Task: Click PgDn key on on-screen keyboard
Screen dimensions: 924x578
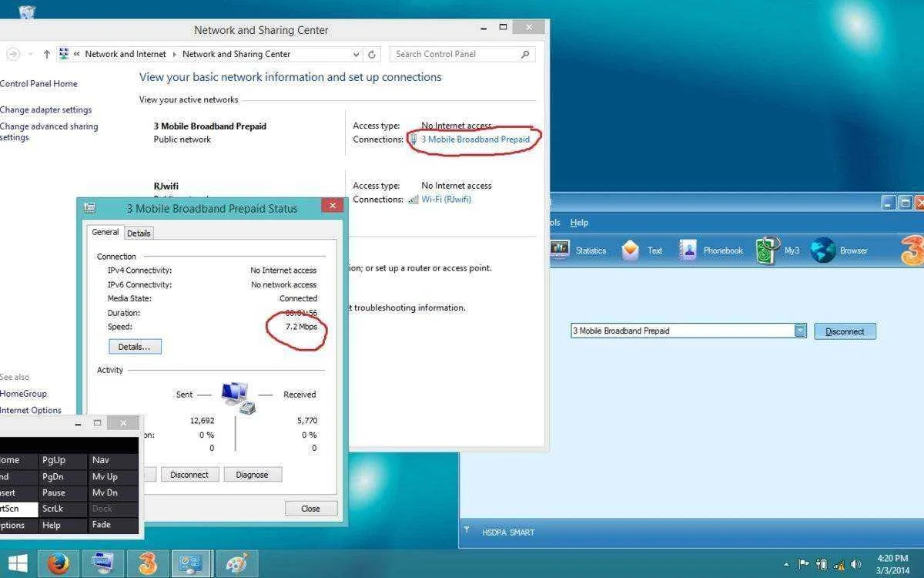Action: [x=64, y=476]
